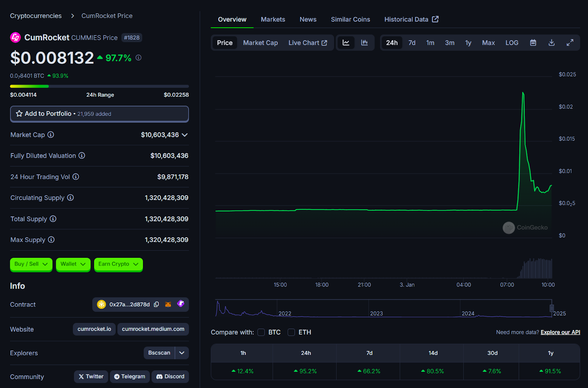This screenshot has width=588, height=388.
Task: Switch to candlestick chart view icon
Action: point(365,43)
